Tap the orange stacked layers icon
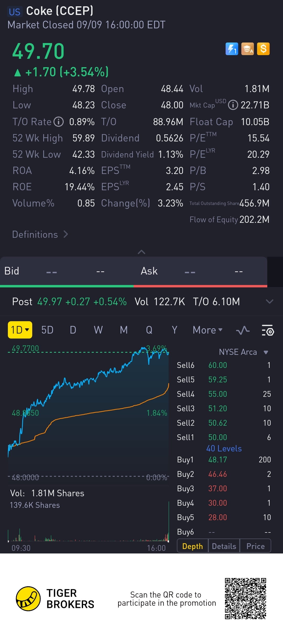Viewport: 283px width, 644px height. coord(247,49)
